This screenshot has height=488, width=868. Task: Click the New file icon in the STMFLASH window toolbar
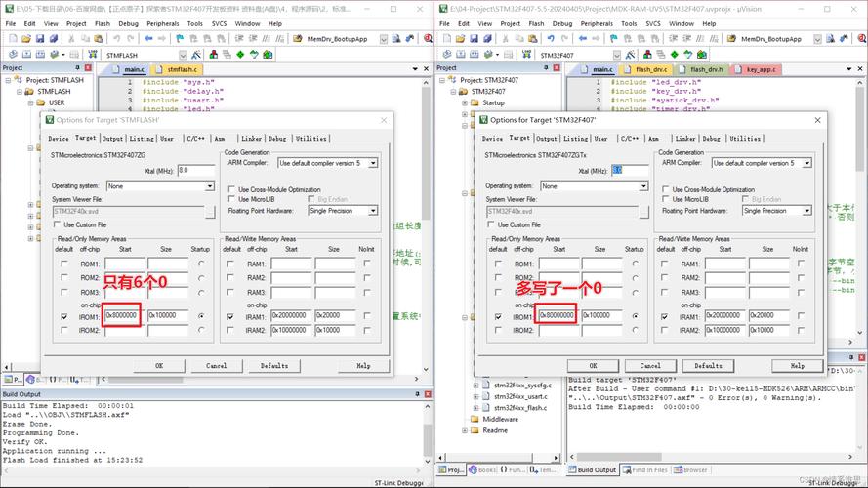13,39
